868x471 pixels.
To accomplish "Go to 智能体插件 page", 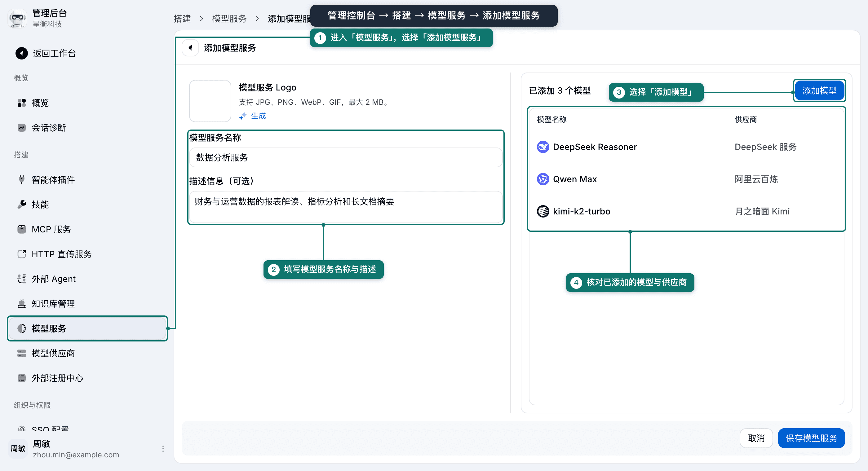I will [x=87, y=180].
